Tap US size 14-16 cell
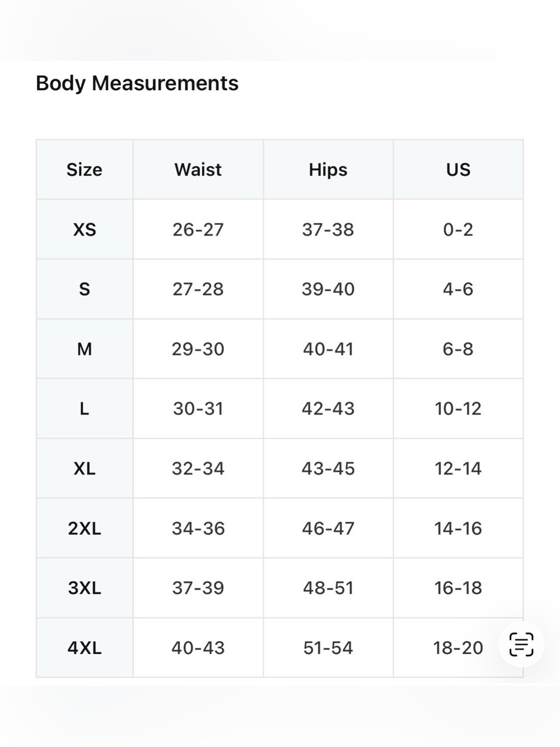The height and width of the screenshot is (747, 560). tap(458, 528)
